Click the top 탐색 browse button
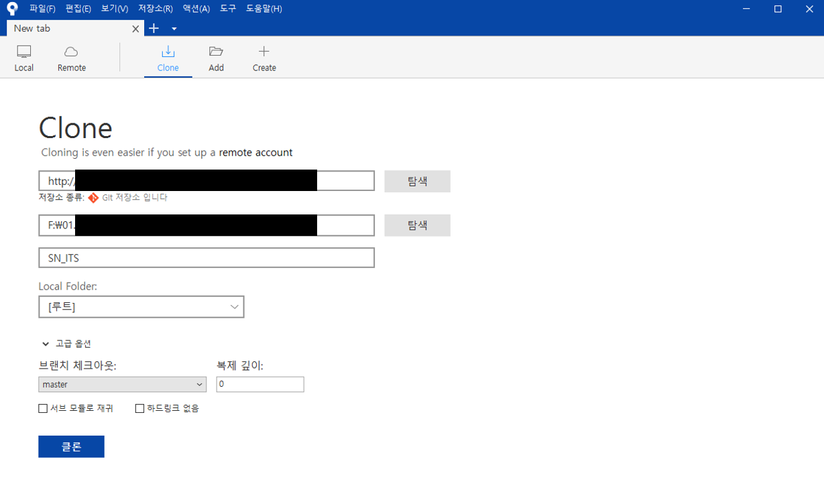This screenshot has height=504, width=824. point(416,181)
